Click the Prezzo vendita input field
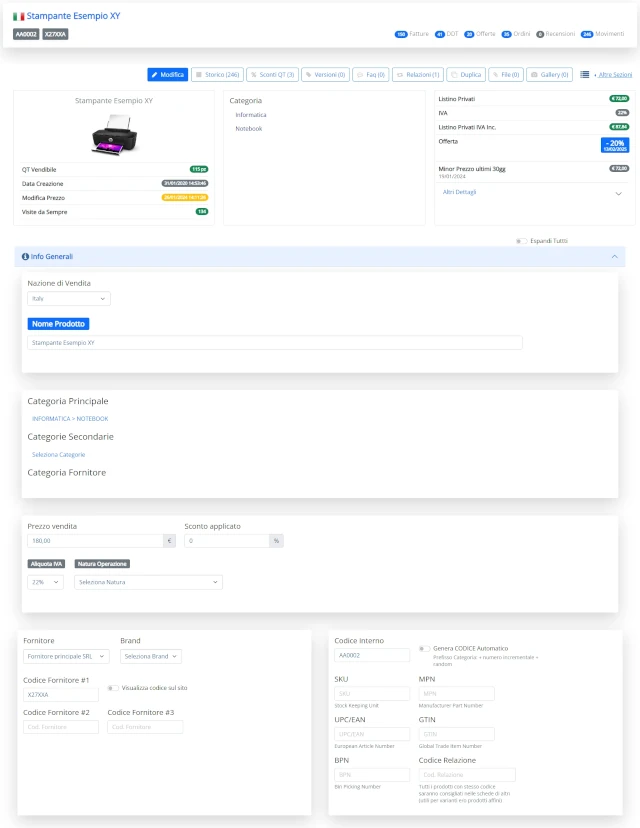This screenshot has height=828, width=640. coord(95,541)
